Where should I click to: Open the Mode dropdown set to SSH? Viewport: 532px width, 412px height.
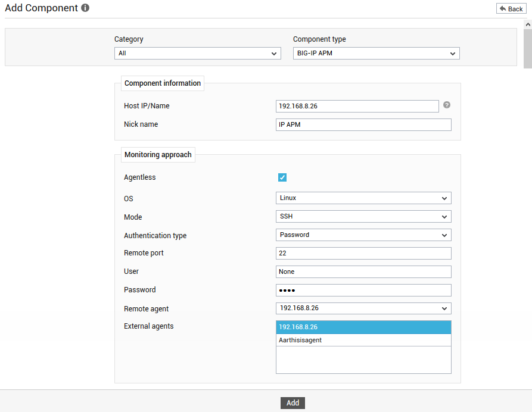(363, 216)
